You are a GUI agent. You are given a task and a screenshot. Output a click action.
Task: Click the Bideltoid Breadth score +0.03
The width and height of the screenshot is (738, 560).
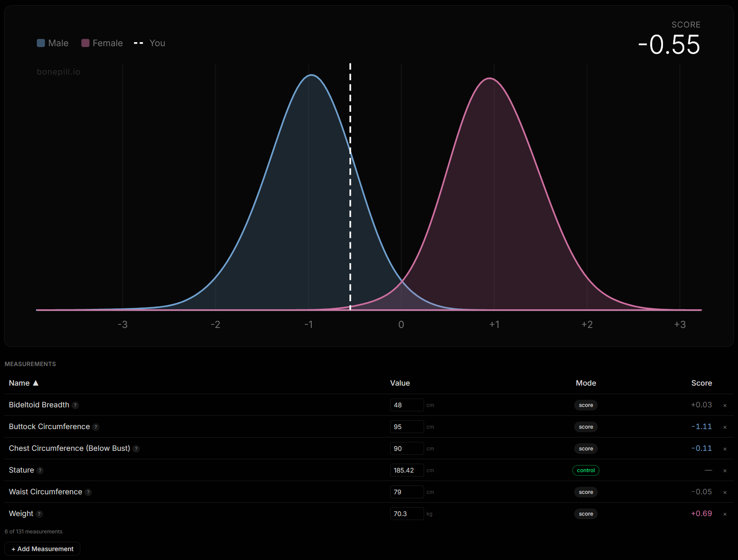pos(702,405)
